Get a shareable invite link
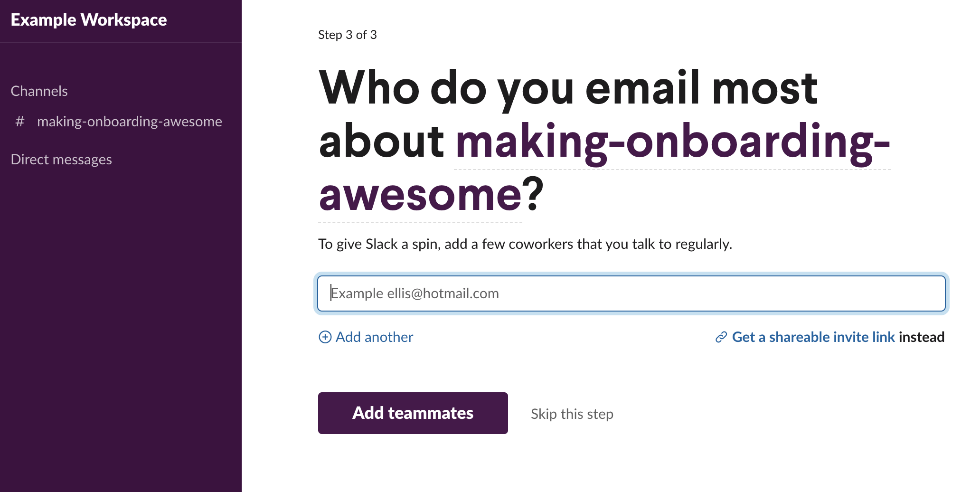The width and height of the screenshot is (980, 492). pos(813,337)
